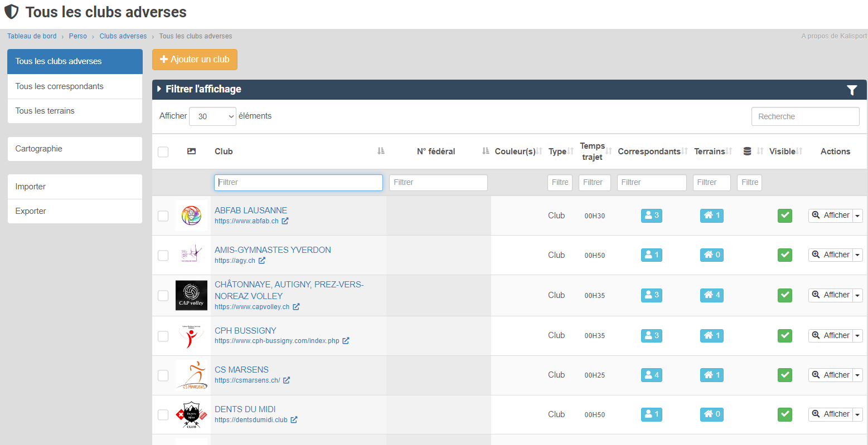Tick the select-all checkbox in table header
Screen dimensions: 868x445
tap(163, 152)
